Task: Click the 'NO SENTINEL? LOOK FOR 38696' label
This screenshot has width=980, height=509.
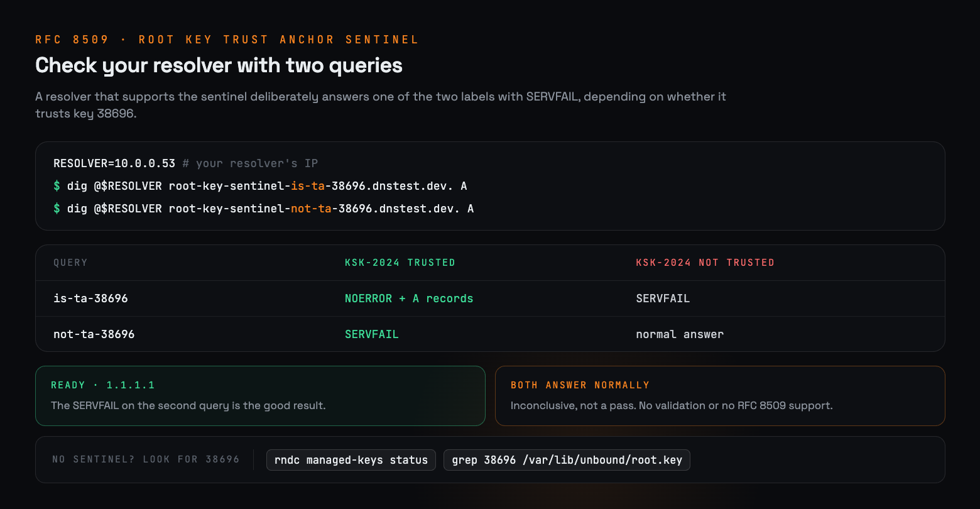Action: pos(146,459)
